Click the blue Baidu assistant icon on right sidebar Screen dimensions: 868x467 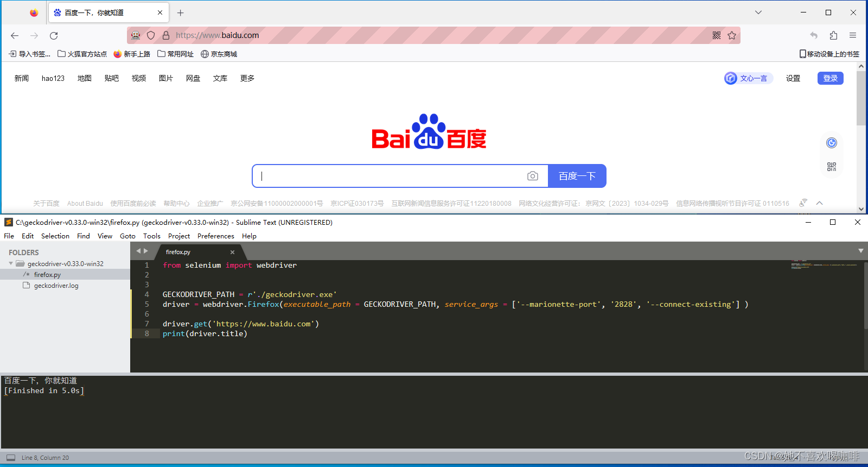[832, 143]
